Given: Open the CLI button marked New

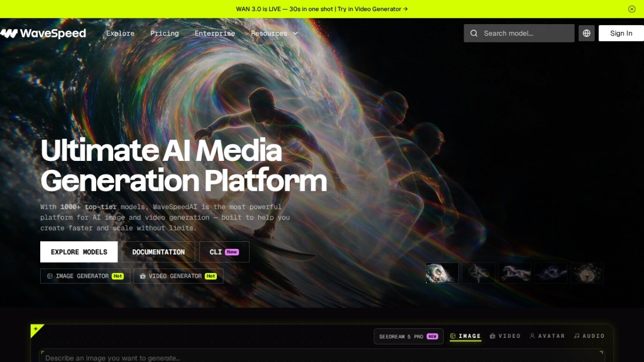Looking at the screenshot, I should click(x=224, y=252).
